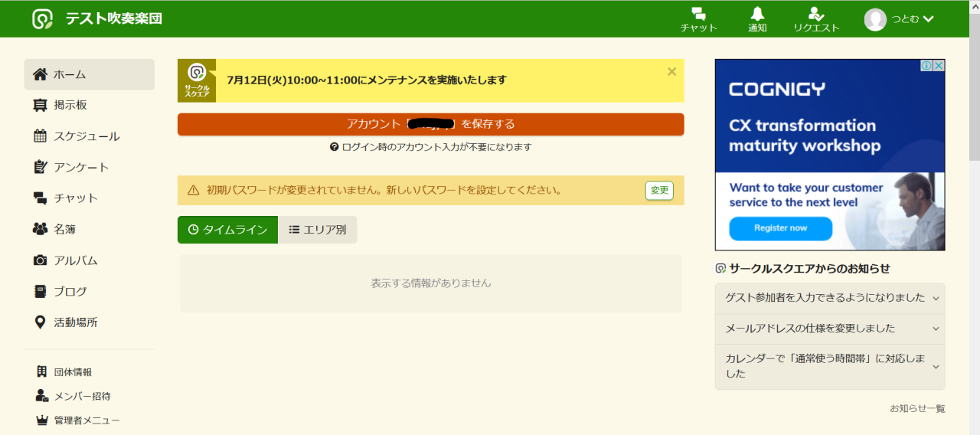This screenshot has height=435, width=980.
Task: Open 団体情報 building icon
Action: 42,371
